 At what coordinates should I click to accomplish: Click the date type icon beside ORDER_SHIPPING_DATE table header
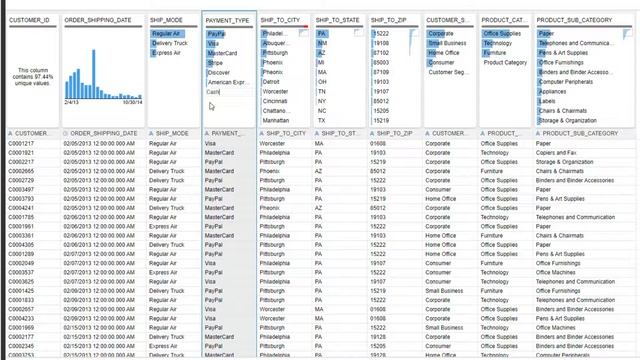(x=66, y=133)
